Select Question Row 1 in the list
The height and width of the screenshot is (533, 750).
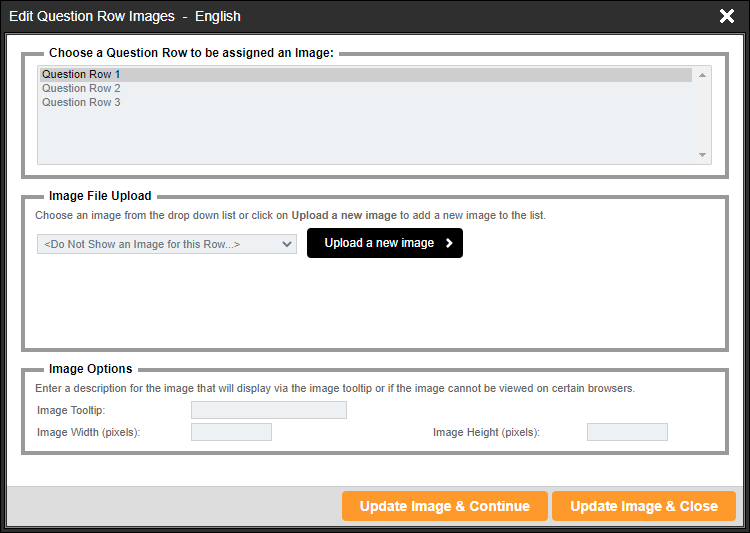(366, 75)
